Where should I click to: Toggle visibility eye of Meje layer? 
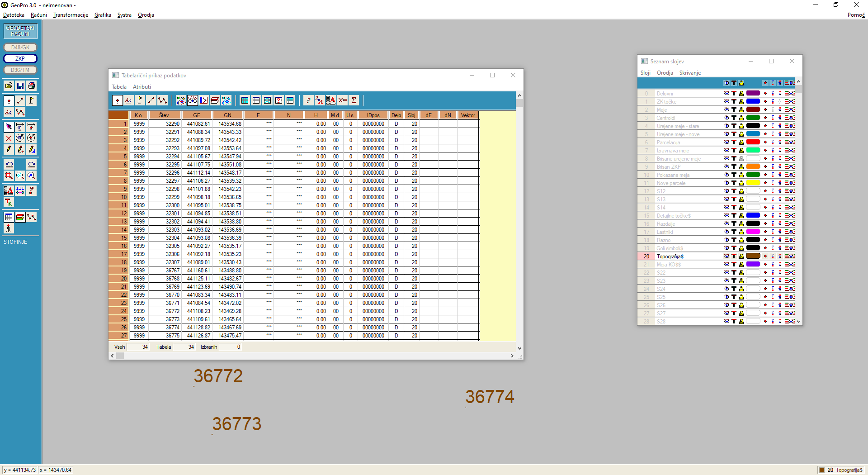(726, 110)
